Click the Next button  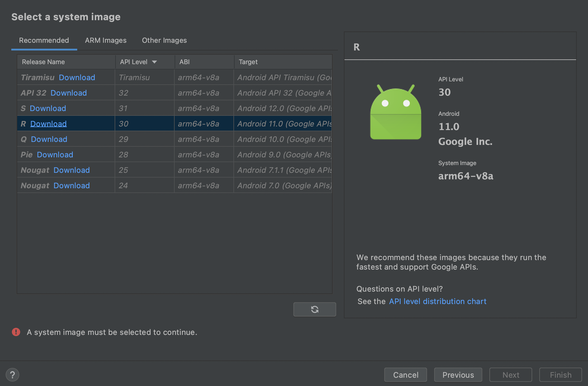click(511, 375)
